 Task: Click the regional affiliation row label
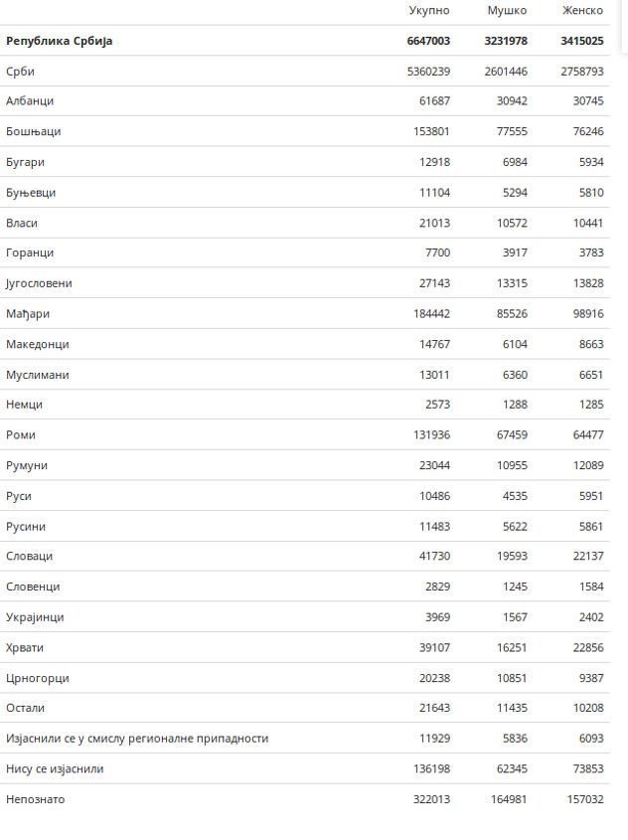[x=137, y=739]
